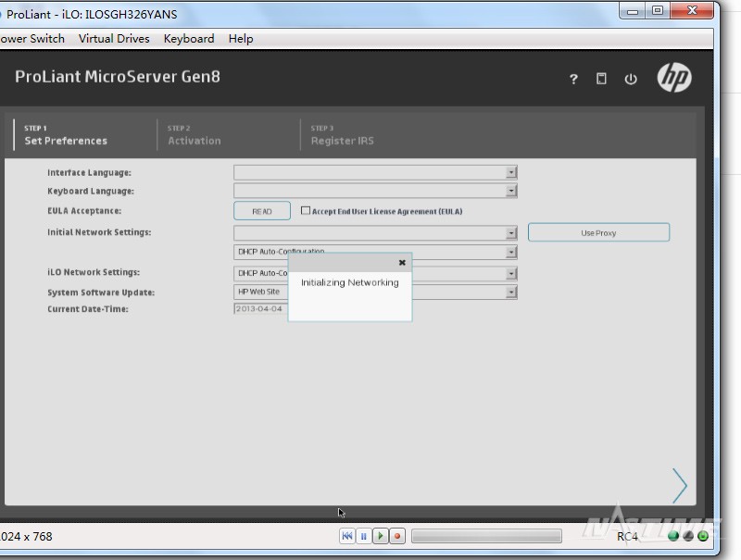This screenshot has height=560, width=741.
Task: Click the RC4 encryption status text
Action: tap(627, 536)
